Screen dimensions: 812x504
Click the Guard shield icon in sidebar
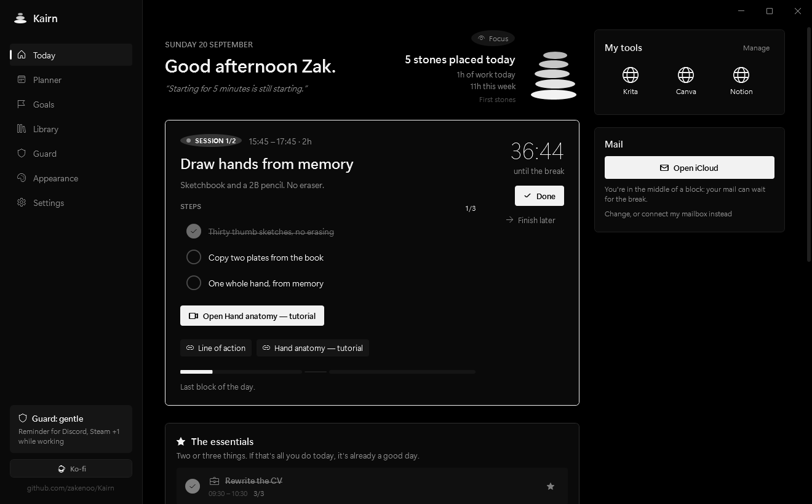coord(22,153)
